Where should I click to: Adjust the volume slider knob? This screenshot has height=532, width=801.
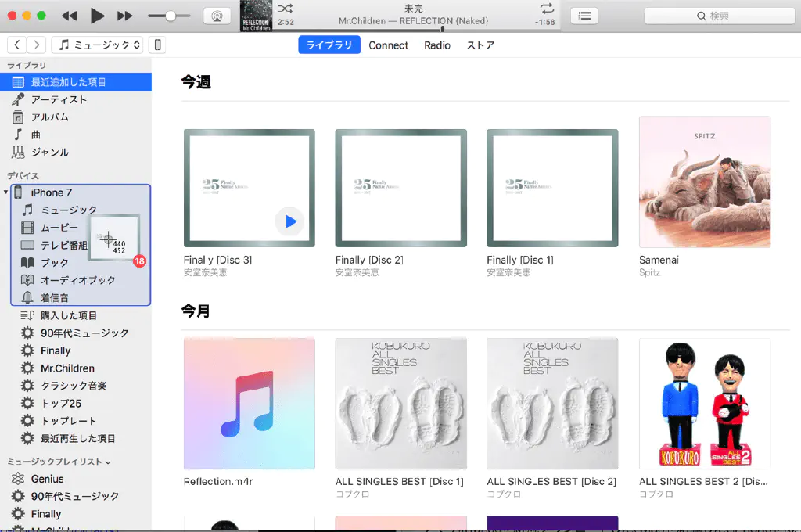point(171,16)
